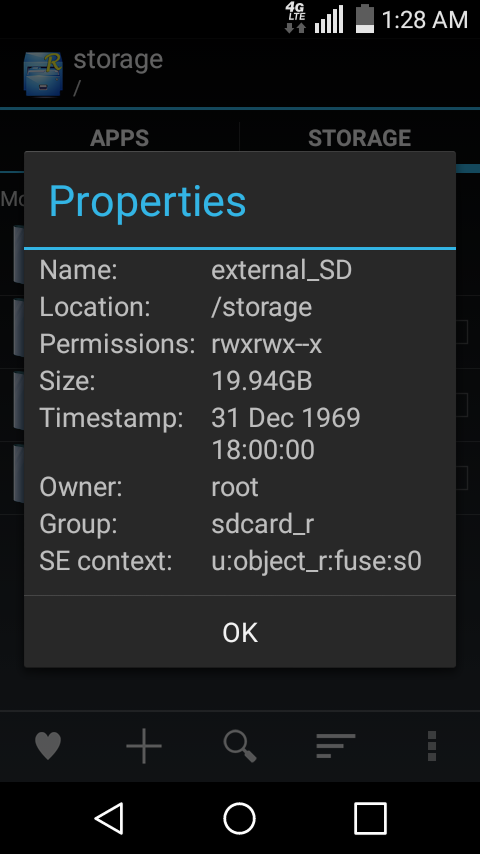This screenshot has width=480, height=854.
Task: Select the external_SD name value
Action: click(x=281, y=270)
